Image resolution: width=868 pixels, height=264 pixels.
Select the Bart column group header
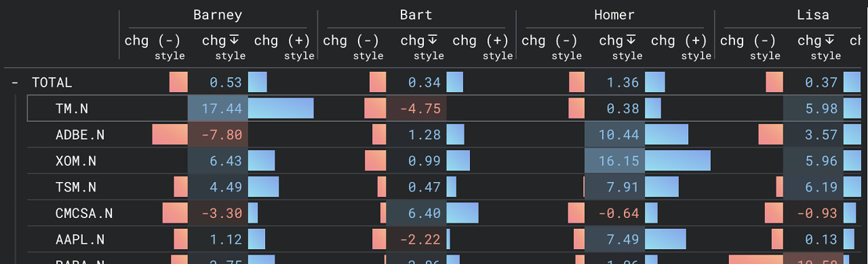pyautogui.click(x=416, y=15)
